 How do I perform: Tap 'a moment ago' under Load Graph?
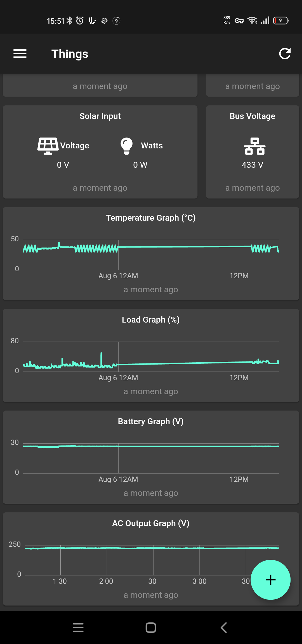pos(151,391)
